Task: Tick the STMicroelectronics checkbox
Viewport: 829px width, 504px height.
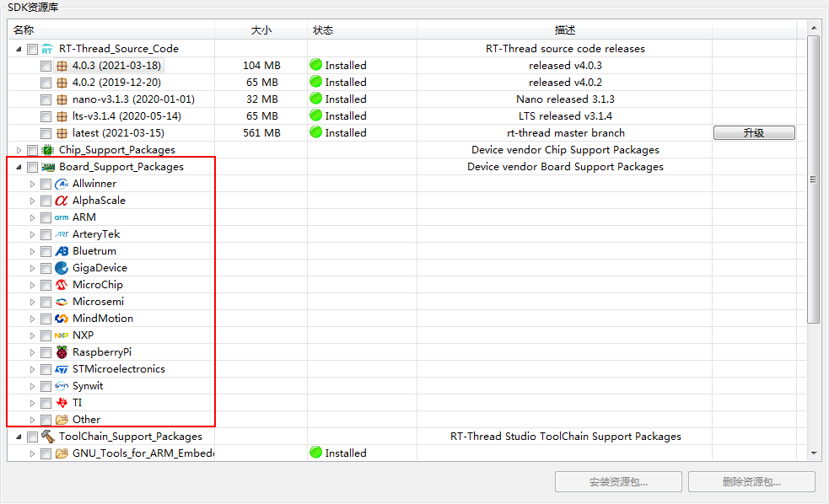Action: click(x=46, y=369)
